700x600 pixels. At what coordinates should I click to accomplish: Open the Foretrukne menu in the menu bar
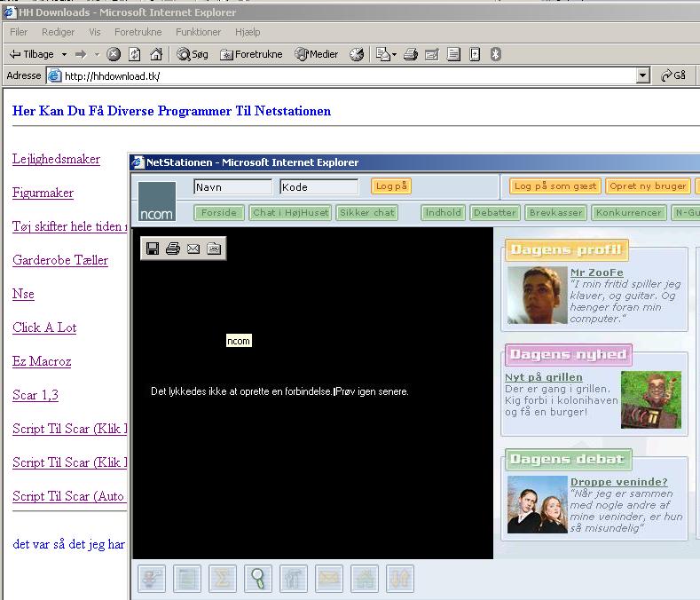pyautogui.click(x=139, y=32)
